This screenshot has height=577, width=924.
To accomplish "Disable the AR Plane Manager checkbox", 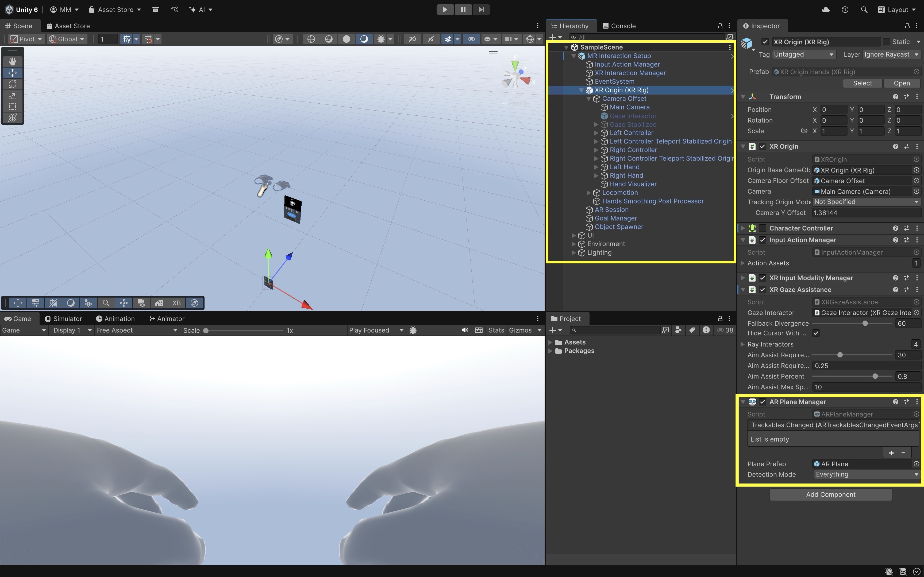I will [x=763, y=402].
